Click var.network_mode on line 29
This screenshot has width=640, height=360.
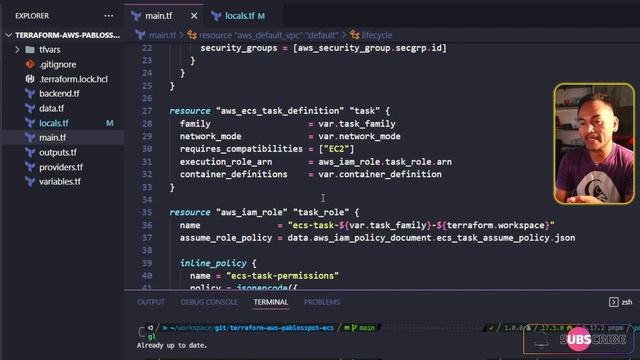pyautogui.click(x=359, y=136)
